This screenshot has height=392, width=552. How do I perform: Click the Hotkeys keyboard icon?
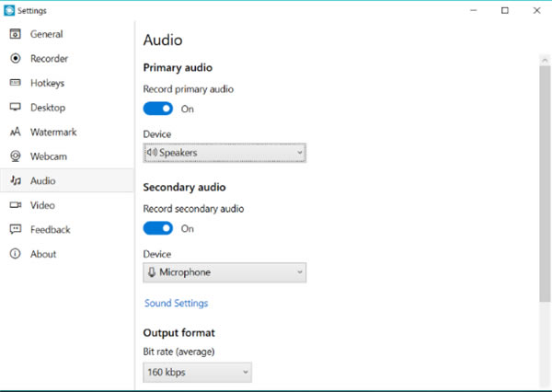15,83
